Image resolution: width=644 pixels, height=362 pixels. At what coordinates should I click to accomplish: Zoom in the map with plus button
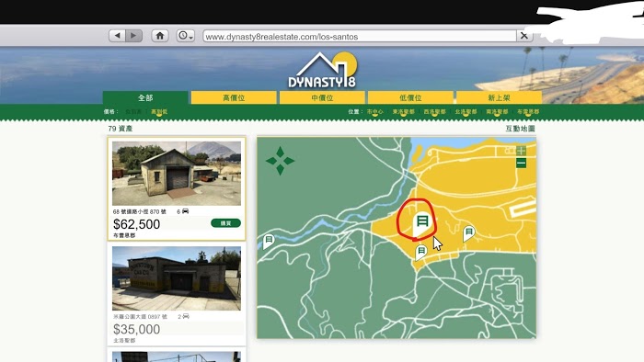tap(522, 151)
